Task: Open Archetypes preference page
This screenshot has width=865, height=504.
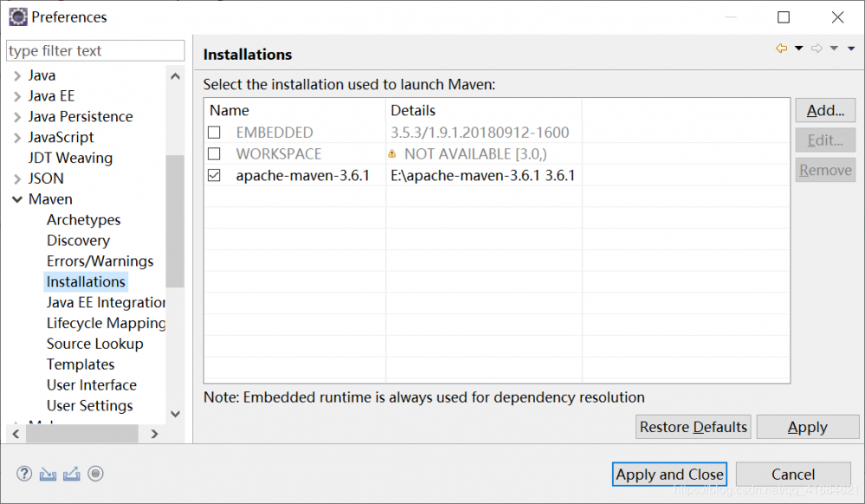Action: pyautogui.click(x=83, y=220)
